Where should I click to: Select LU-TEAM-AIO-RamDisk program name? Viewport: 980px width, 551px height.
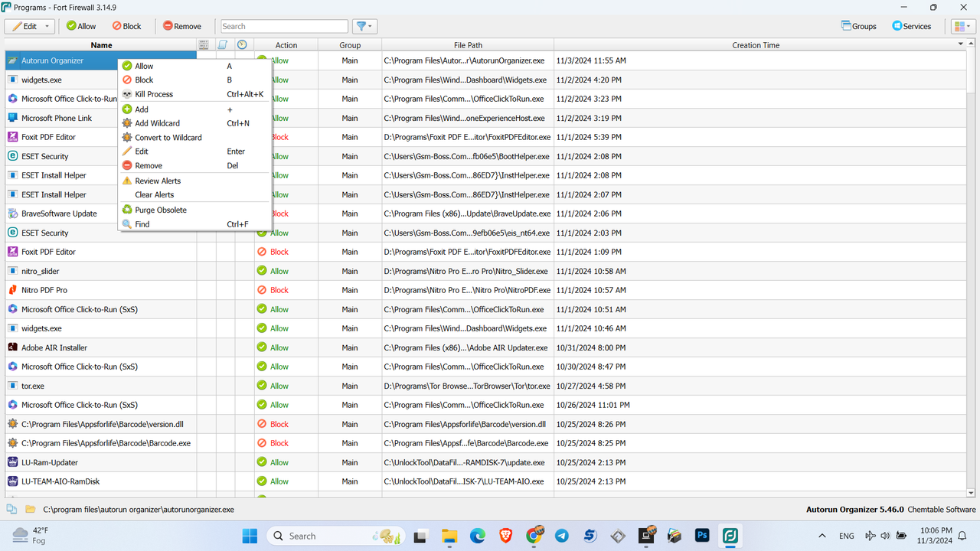click(60, 481)
